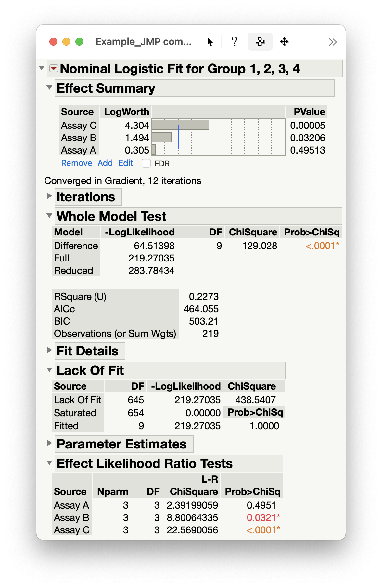
Task: Collapse the Whole Model Test section
Action: (x=49, y=216)
